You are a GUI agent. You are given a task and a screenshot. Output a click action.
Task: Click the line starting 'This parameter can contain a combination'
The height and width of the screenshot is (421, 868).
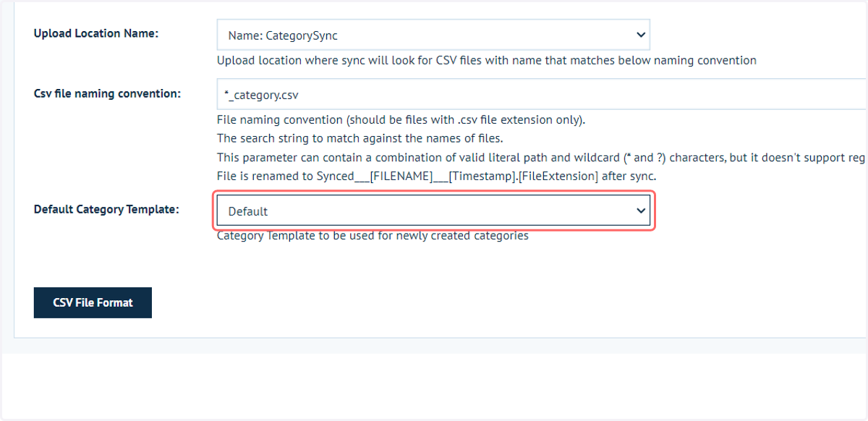542,157
